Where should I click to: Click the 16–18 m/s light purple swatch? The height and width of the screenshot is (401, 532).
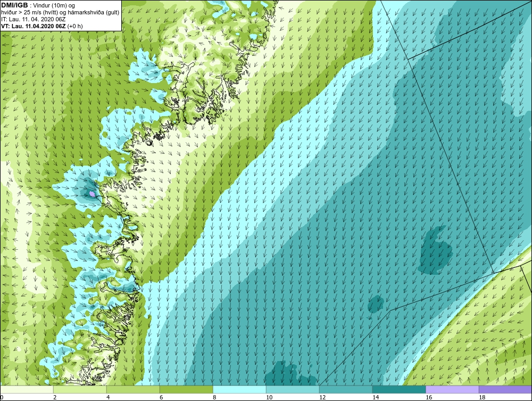pos(452,389)
